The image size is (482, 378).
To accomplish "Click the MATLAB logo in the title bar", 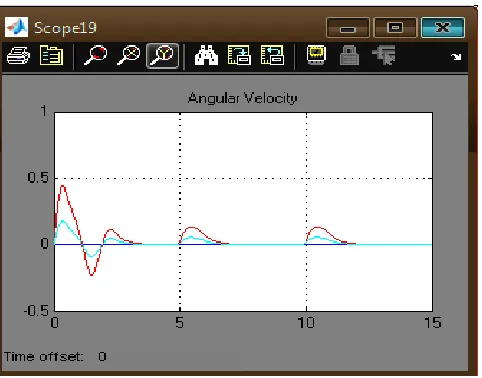I will click(16, 27).
